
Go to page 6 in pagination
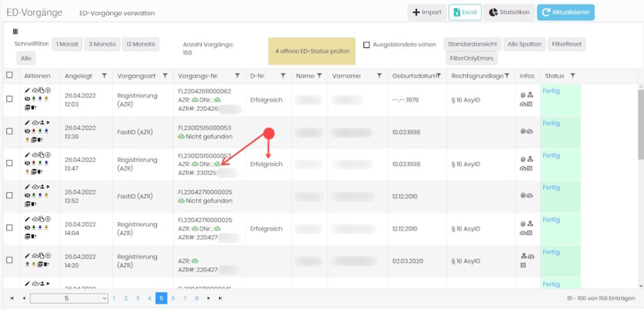(173, 298)
